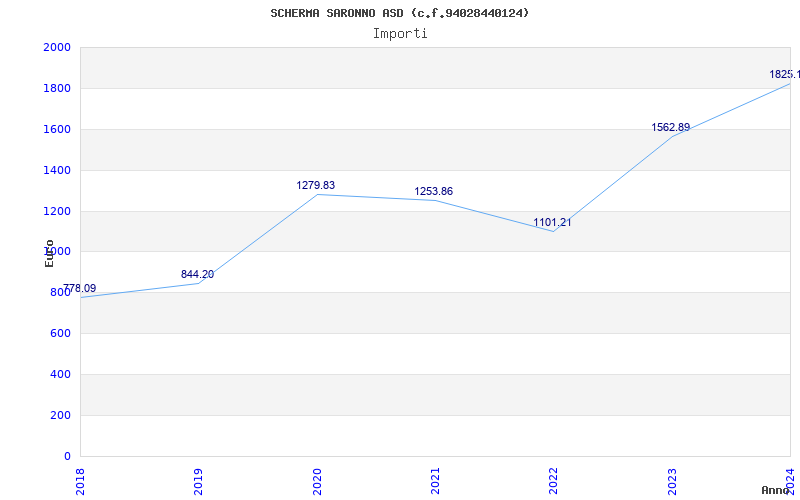Click the 1400 y-axis tick label

pos(57,170)
